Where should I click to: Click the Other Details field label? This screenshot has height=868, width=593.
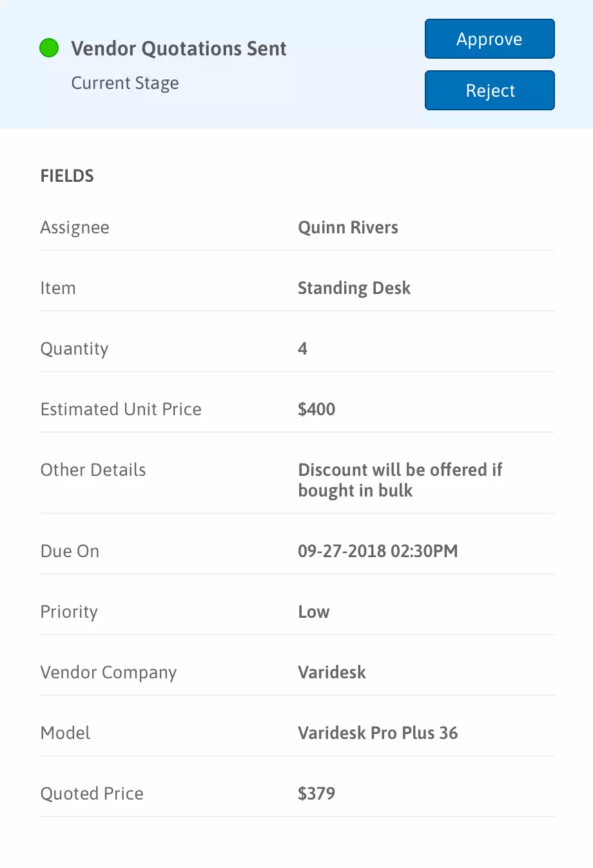tap(93, 470)
